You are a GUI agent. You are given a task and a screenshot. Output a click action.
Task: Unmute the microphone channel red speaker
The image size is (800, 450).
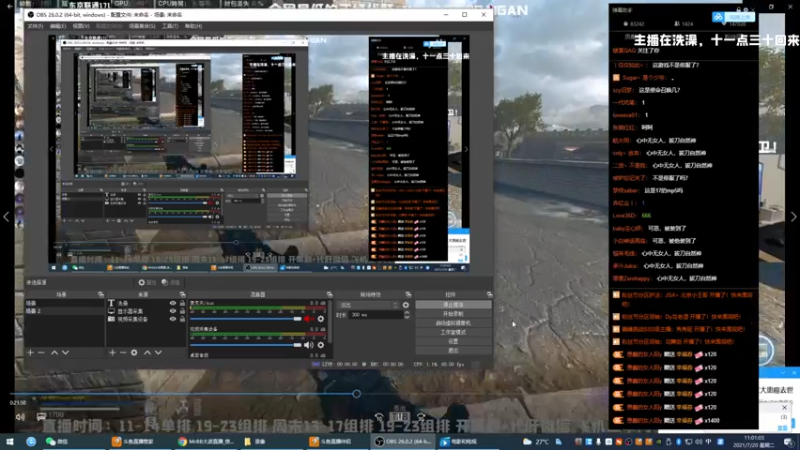[309, 319]
